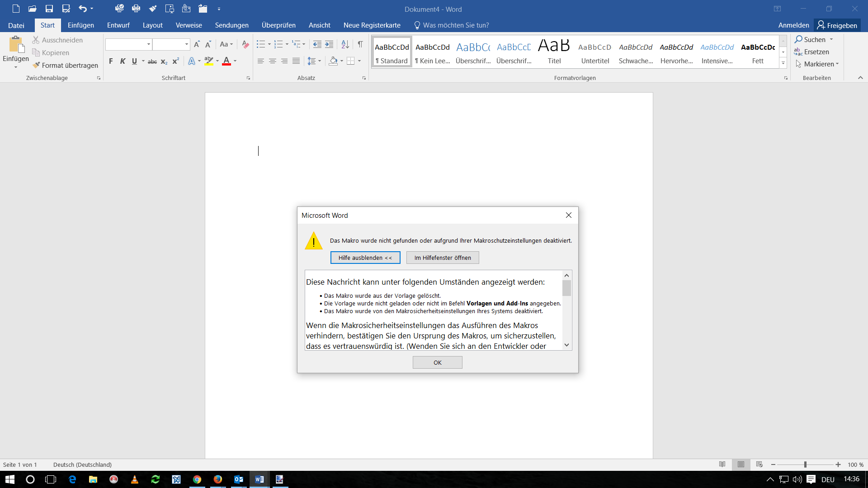Toggle underline formatting (U)

(134, 61)
